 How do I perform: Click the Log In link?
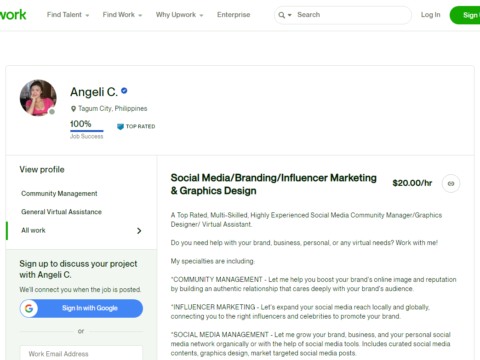pos(430,15)
